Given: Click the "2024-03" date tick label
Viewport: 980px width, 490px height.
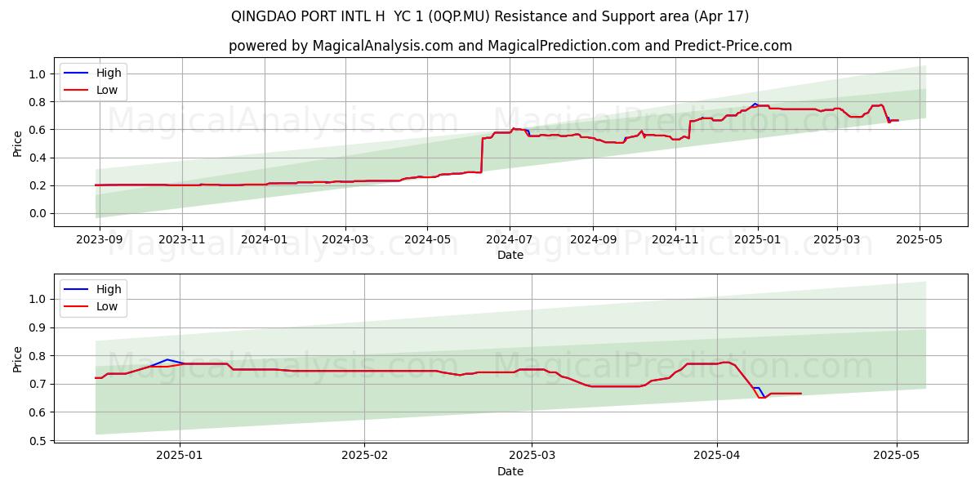Looking at the screenshot, I should (x=345, y=239).
